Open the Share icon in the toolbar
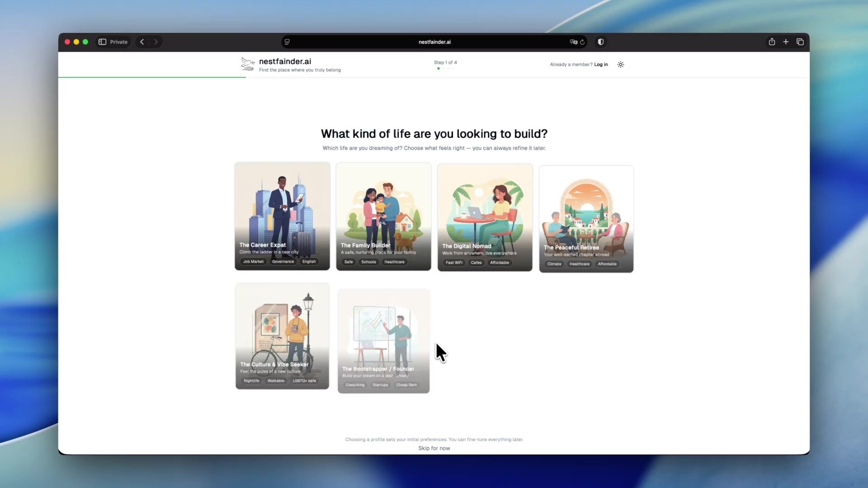This screenshot has height=488, width=868. (x=772, y=42)
